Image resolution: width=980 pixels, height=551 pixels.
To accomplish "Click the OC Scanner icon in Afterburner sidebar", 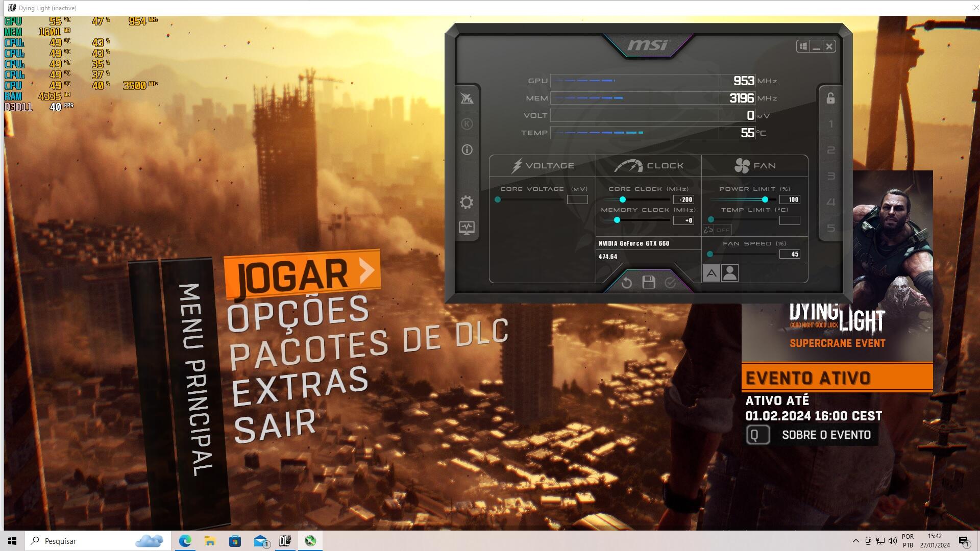I will [x=467, y=98].
